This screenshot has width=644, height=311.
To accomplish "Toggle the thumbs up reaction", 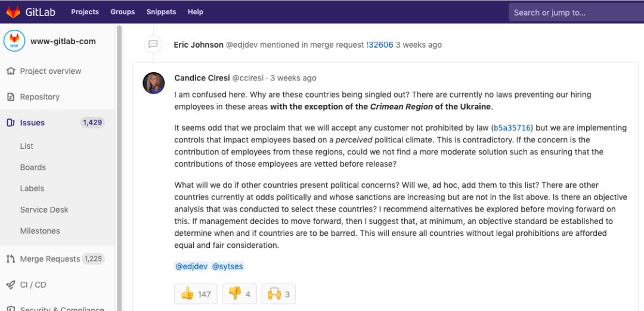I will point(196,294).
